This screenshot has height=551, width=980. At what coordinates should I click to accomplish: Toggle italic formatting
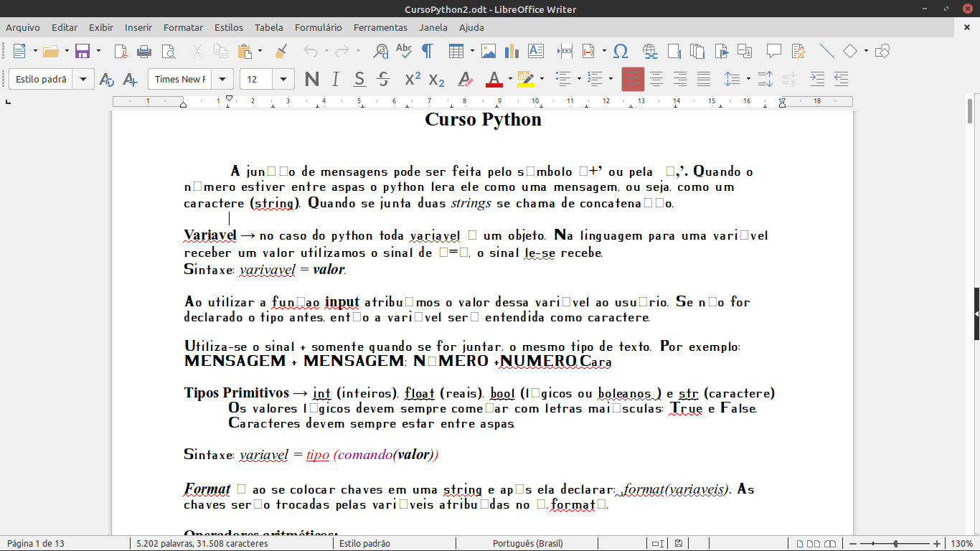click(x=335, y=79)
